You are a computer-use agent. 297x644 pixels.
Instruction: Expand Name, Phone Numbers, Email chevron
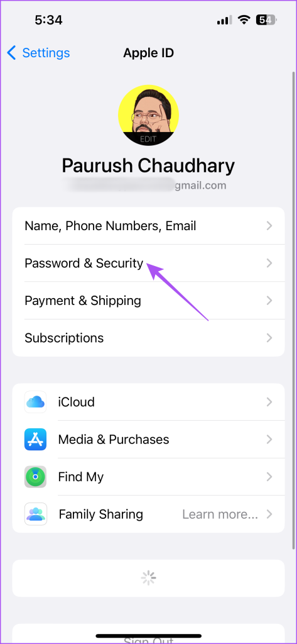pyautogui.click(x=269, y=226)
